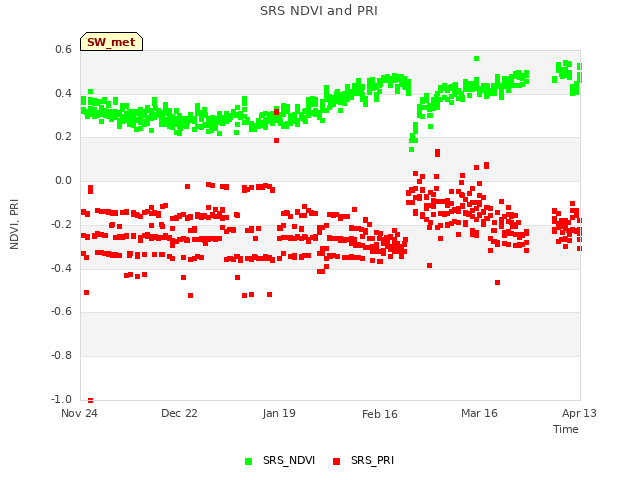This screenshot has width=640, height=480.
Task: Click the -0.6 y-axis tick label
Action: (x=61, y=311)
